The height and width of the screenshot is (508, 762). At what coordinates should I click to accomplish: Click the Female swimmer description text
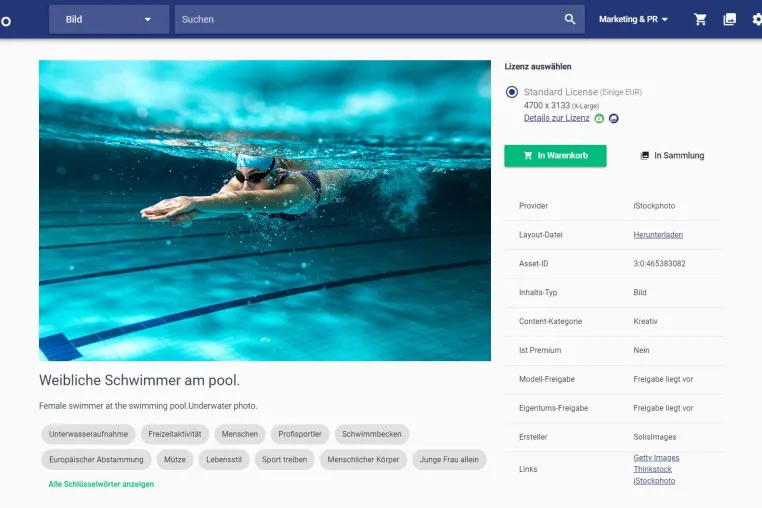148,406
